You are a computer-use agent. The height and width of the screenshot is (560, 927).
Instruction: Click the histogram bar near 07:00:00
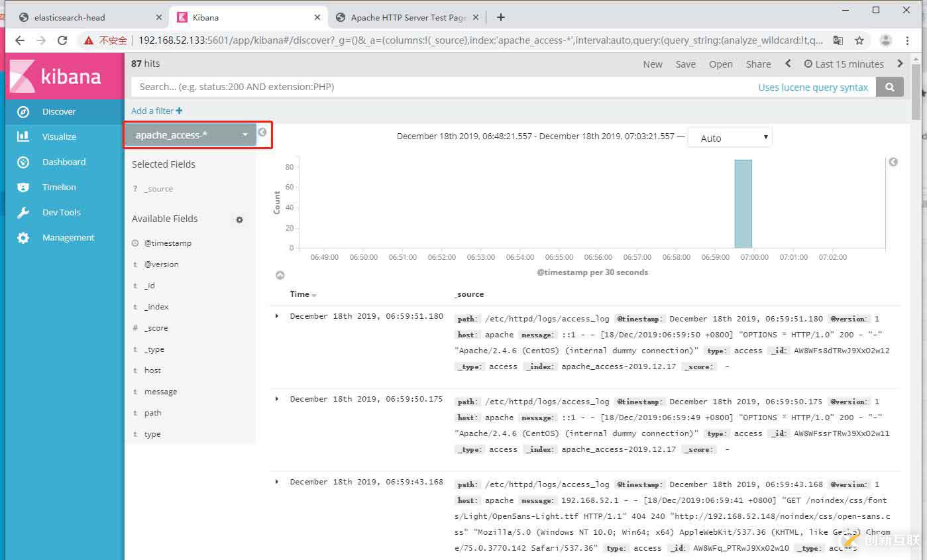coord(743,204)
